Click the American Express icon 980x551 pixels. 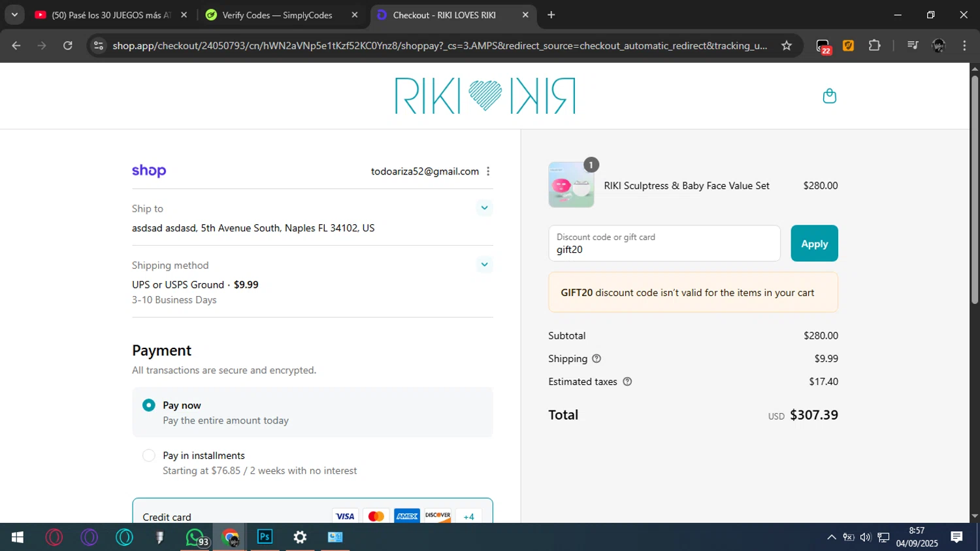[x=407, y=516]
